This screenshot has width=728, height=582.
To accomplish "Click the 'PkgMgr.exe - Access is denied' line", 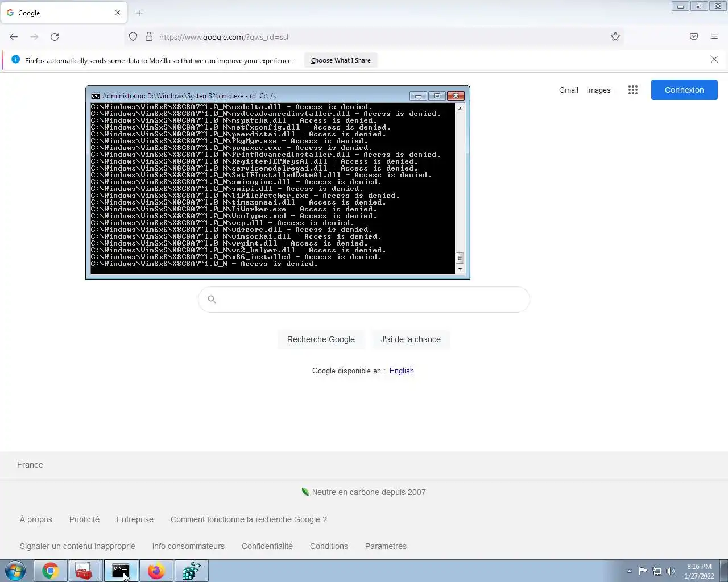I will (x=229, y=141).
